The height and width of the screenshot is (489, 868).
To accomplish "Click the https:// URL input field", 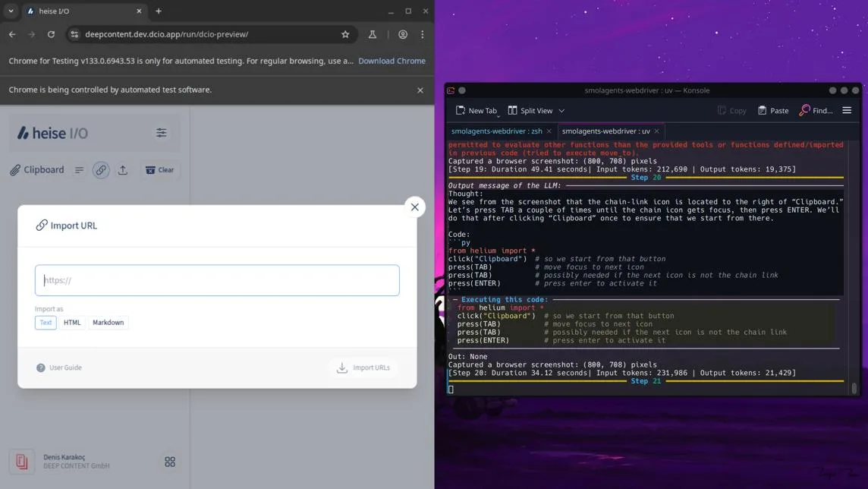I will pos(217,280).
